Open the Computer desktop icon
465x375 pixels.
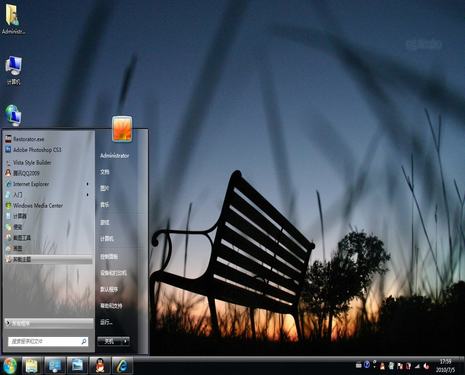point(13,70)
